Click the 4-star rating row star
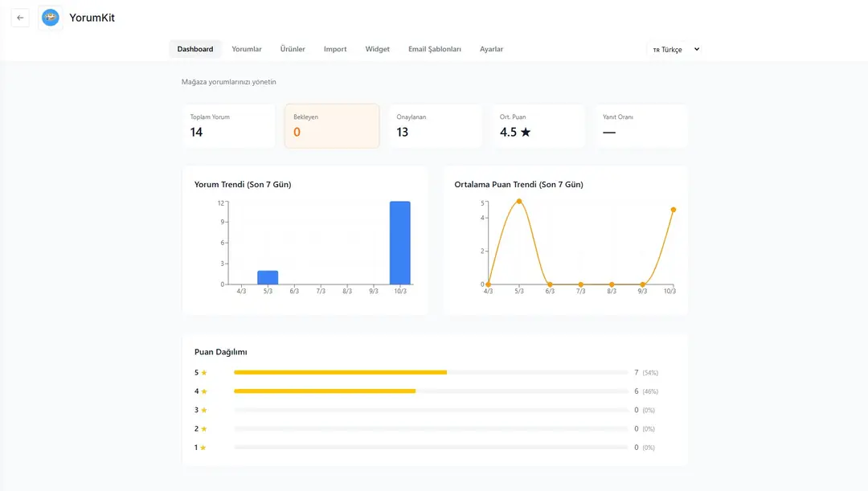The height and width of the screenshot is (491, 868). [x=204, y=391]
